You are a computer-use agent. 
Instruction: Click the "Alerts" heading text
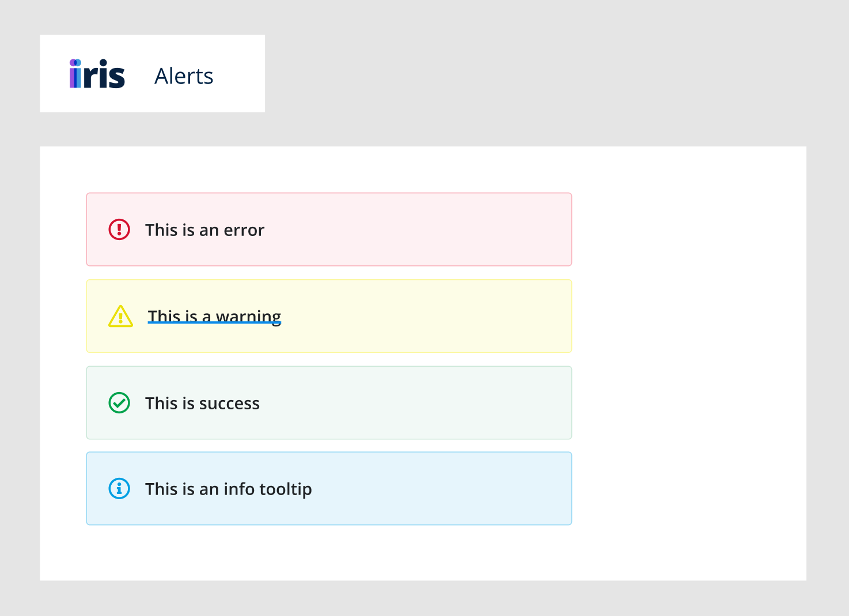(x=184, y=76)
